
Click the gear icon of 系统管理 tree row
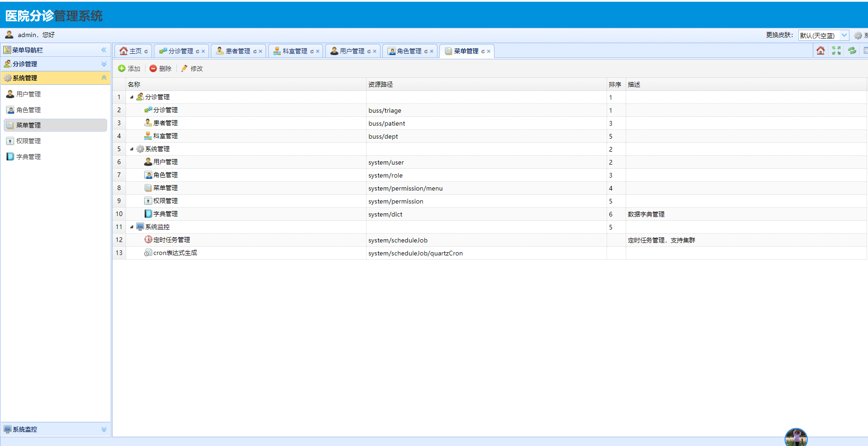click(140, 149)
